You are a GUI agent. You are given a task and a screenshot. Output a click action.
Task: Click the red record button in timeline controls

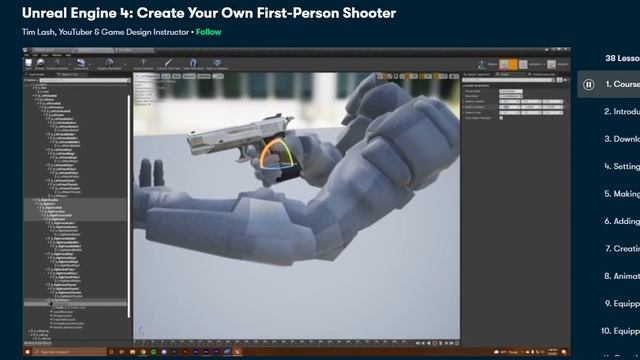tap(435, 343)
